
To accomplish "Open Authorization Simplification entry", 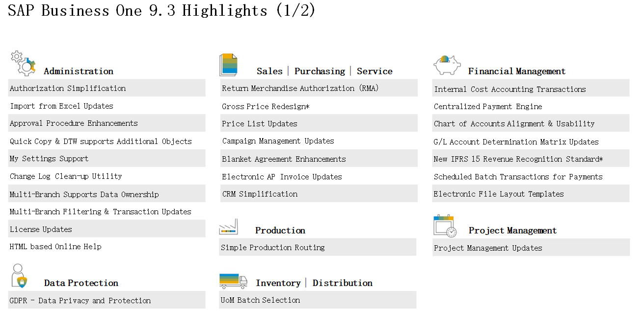I will tap(67, 88).
